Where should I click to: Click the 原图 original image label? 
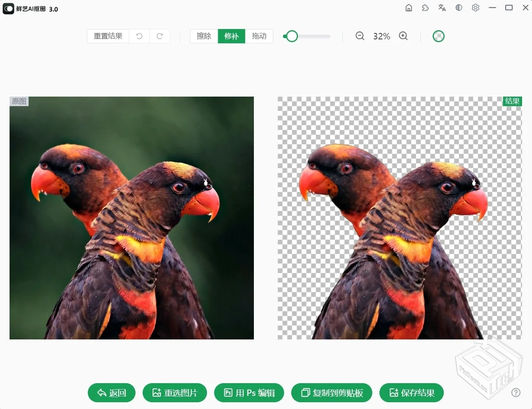pos(19,101)
